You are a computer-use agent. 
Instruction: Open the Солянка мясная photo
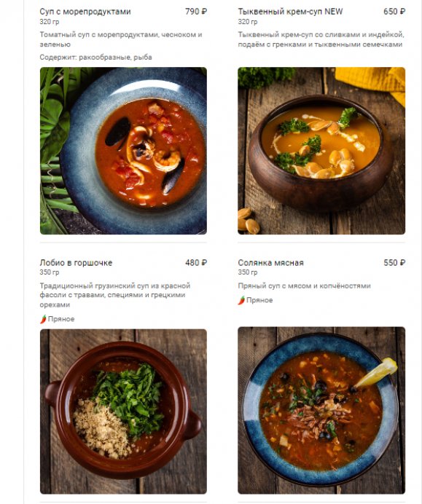tap(321, 410)
